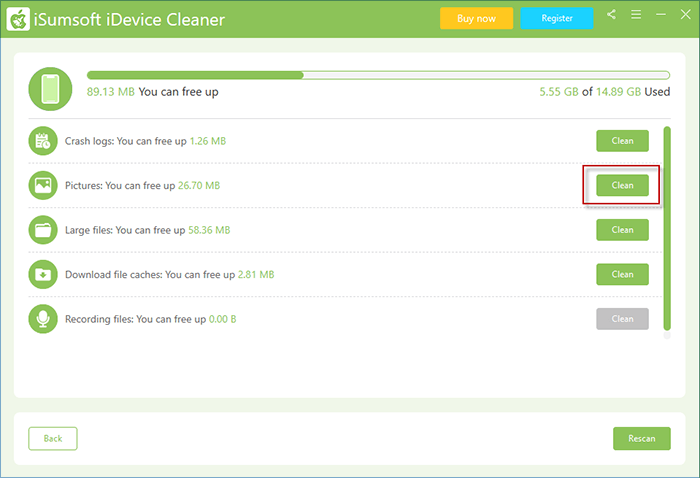700x478 pixels.
Task: Select the 'Pictures: You can free up' text
Action: (x=120, y=186)
